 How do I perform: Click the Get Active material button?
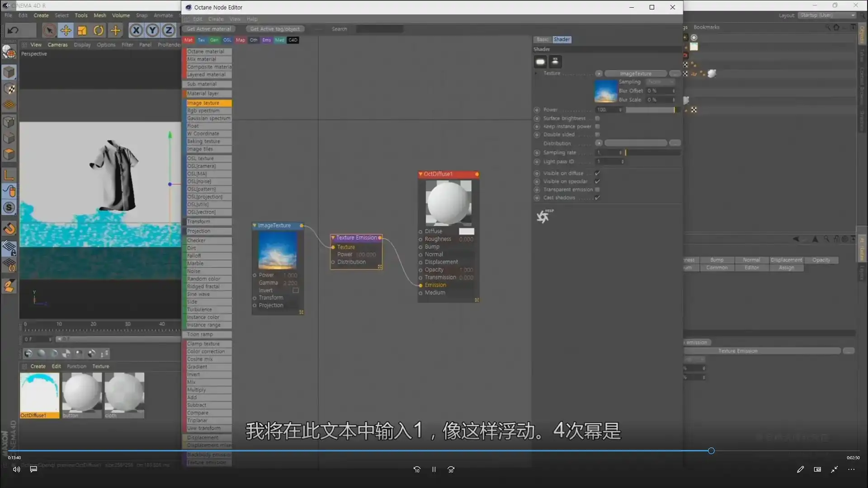pos(208,28)
